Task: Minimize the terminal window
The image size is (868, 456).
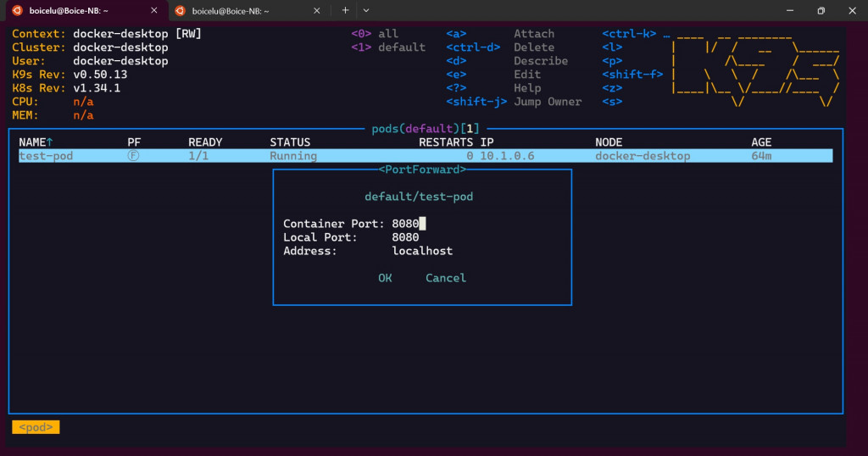Action: (x=790, y=10)
